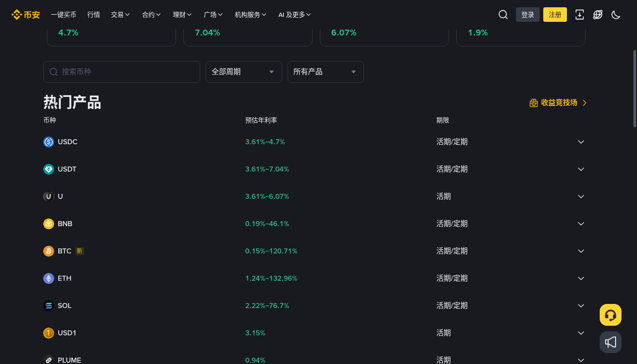Click the ETH coin icon
The image size is (637, 364).
[49, 278]
